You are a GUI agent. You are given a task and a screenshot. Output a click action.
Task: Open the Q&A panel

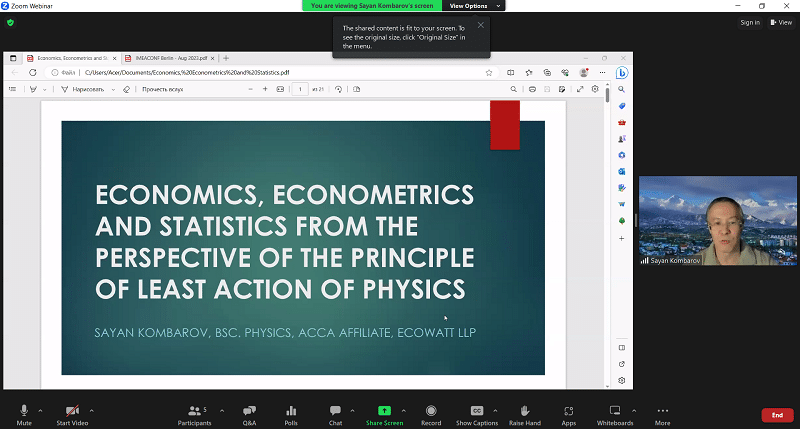coord(249,414)
